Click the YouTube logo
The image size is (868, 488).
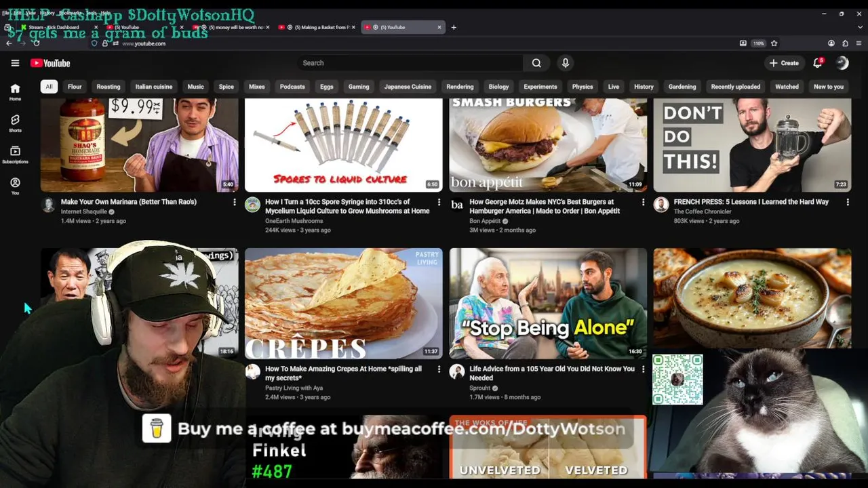click(x=50, y=63)
